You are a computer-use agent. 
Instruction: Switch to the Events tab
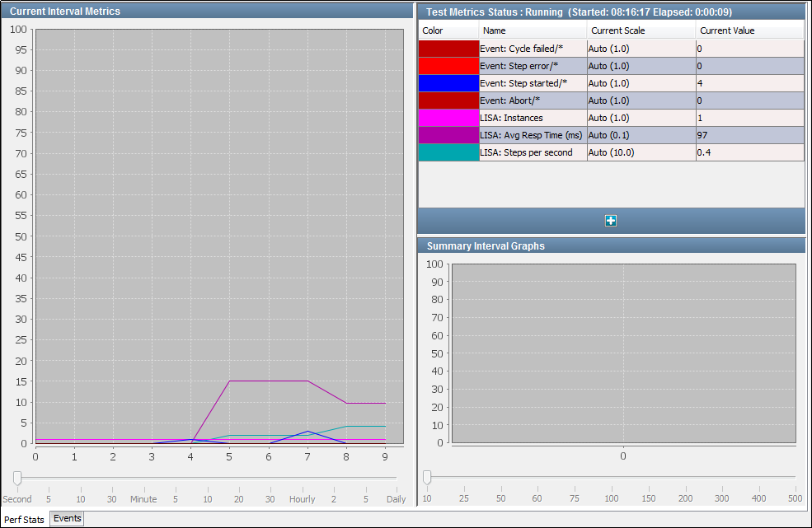66,518
